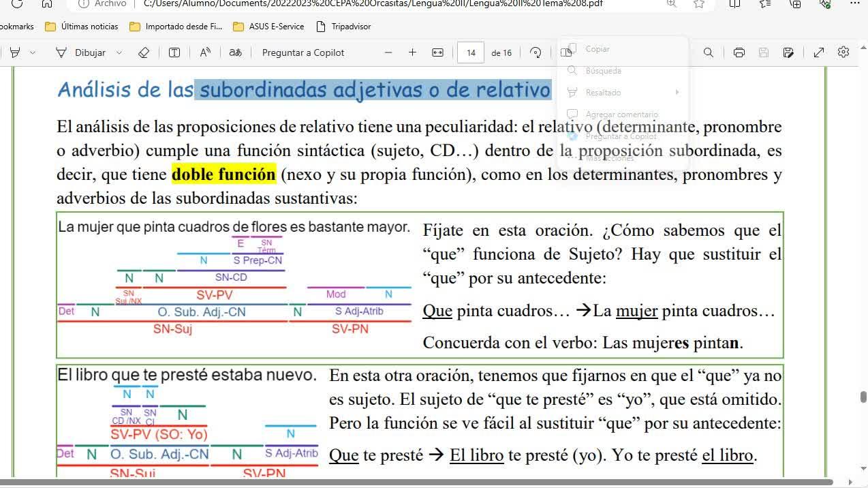This screenshot has width=868, height=488.
Task: Open the PDF search magnifier
Action: tap(709, 52)
